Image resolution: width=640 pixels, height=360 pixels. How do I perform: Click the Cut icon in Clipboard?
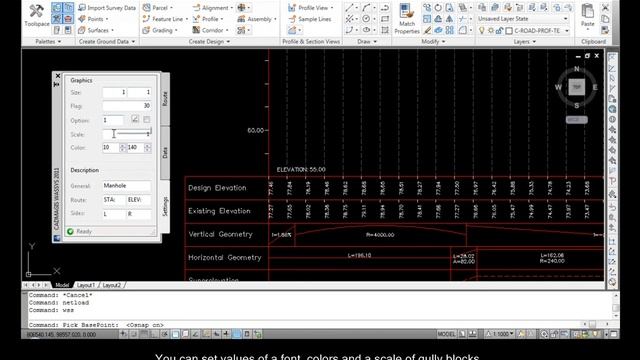point(605,8)
